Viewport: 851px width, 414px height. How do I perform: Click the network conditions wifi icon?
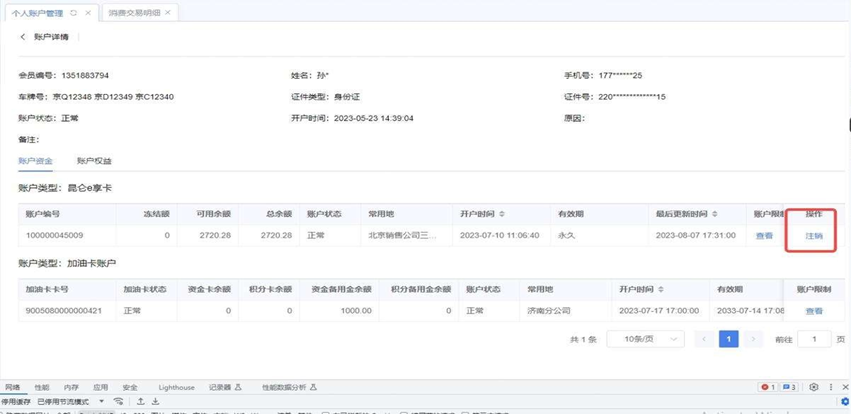tap(119, 401)
